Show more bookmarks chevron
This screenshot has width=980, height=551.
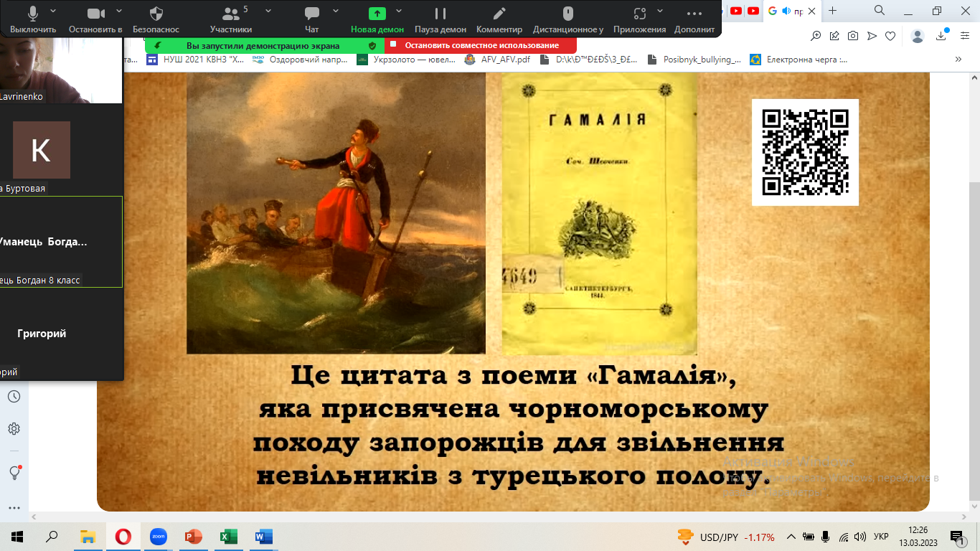coord(958,60)
